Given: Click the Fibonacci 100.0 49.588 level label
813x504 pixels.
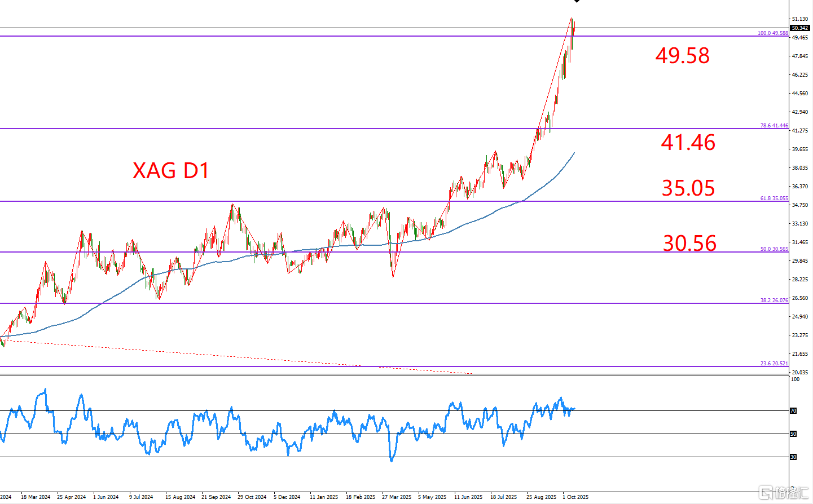Looking at the screenshot, I should point(772,33).
